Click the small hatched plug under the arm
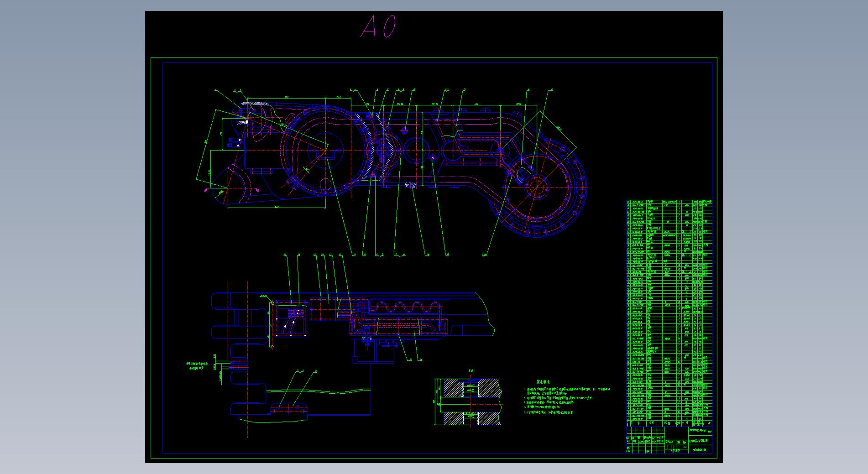 [411, 185]
